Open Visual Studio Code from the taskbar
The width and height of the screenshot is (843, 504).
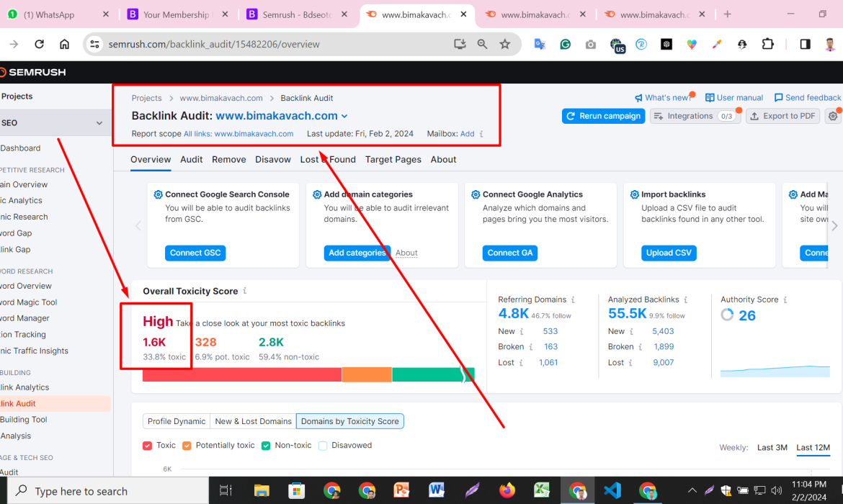click(x=612, y=490)
